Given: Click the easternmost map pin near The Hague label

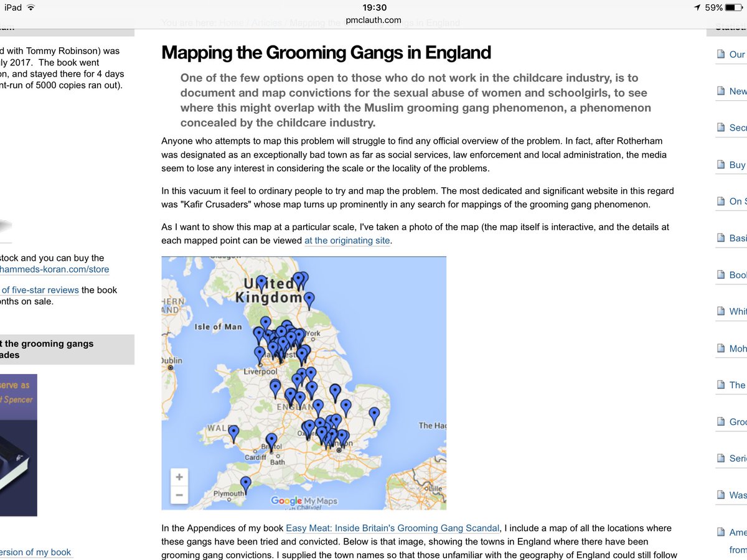Looking at the screenshot, I should tap(374, 415).
